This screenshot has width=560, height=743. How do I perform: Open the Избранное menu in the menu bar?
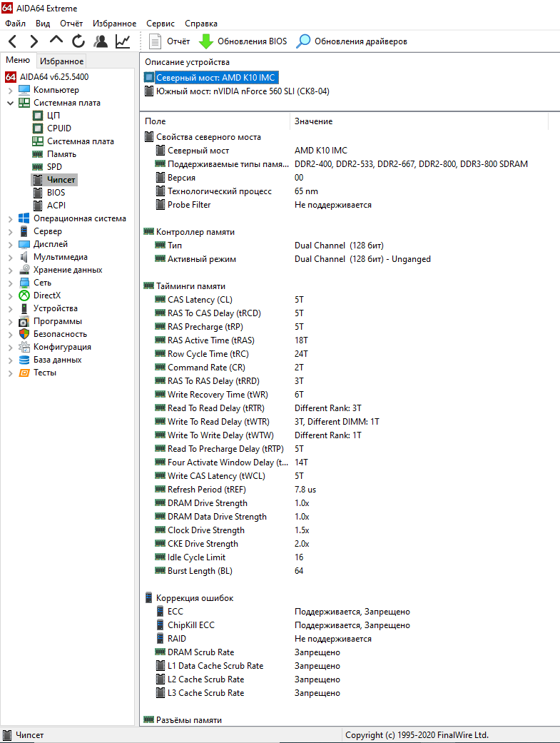click(x=114, y=24)
